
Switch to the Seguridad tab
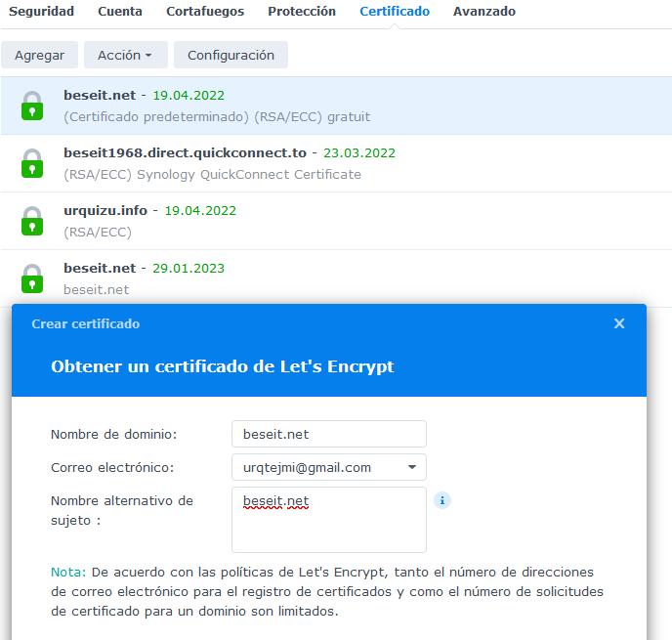[42, 12]
